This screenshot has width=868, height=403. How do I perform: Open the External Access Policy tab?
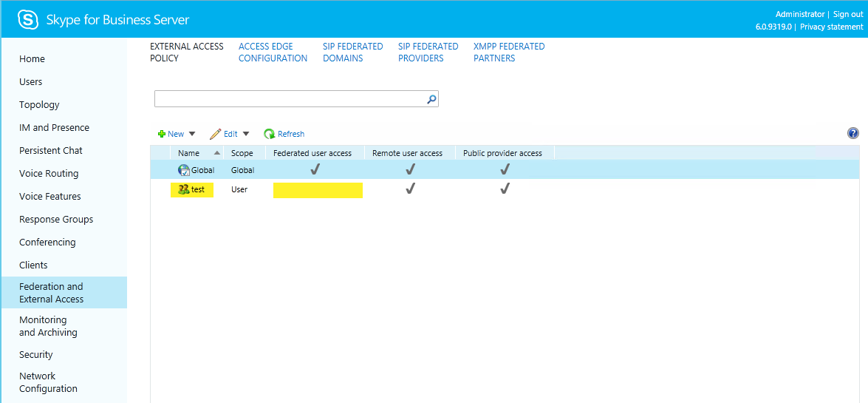(187, 52)
